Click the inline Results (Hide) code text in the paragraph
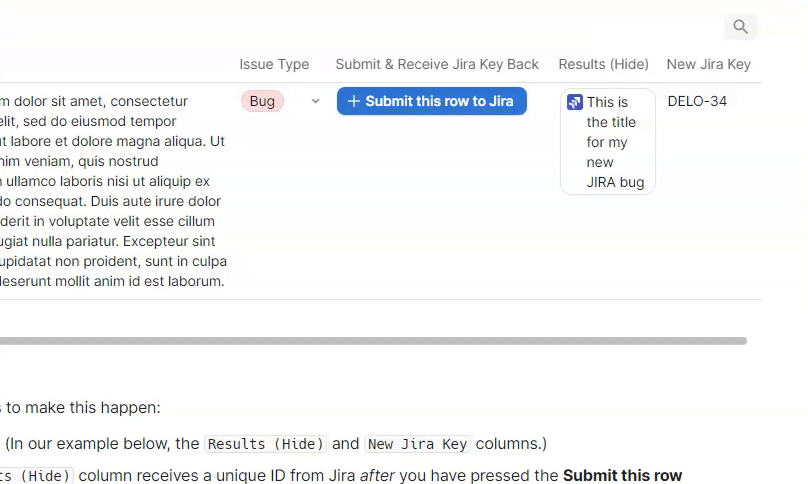 point(265,444)
